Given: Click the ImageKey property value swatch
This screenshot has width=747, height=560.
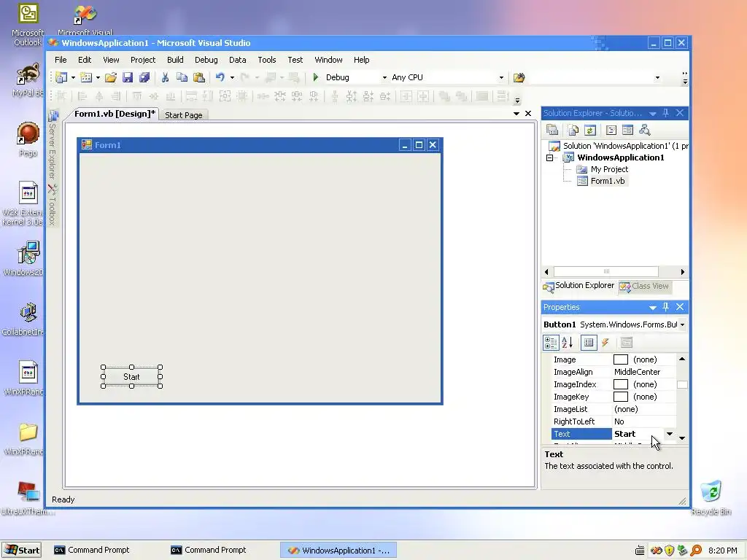Looking at the screenshot, I should [x=620, y=397].
